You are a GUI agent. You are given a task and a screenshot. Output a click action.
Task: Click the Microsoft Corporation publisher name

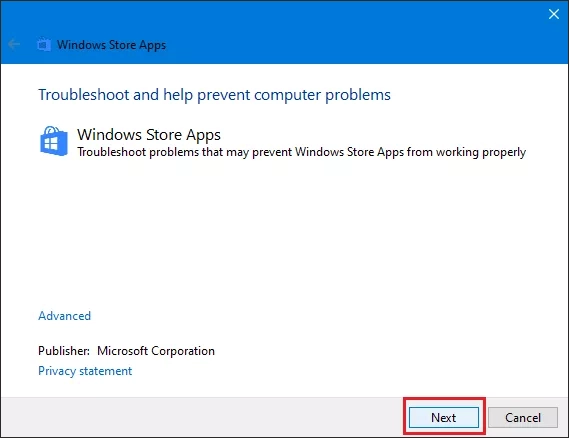click(156, 351)
